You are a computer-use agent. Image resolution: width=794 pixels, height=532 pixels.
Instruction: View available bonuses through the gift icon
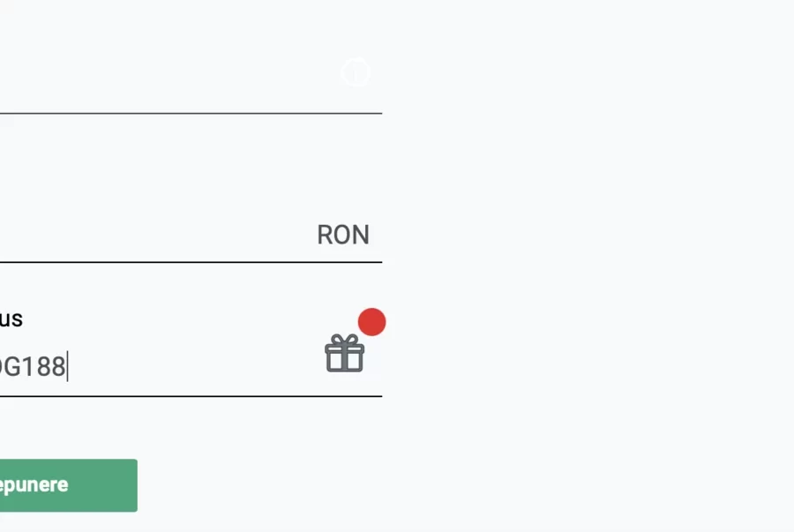click(x=344, y=353)
